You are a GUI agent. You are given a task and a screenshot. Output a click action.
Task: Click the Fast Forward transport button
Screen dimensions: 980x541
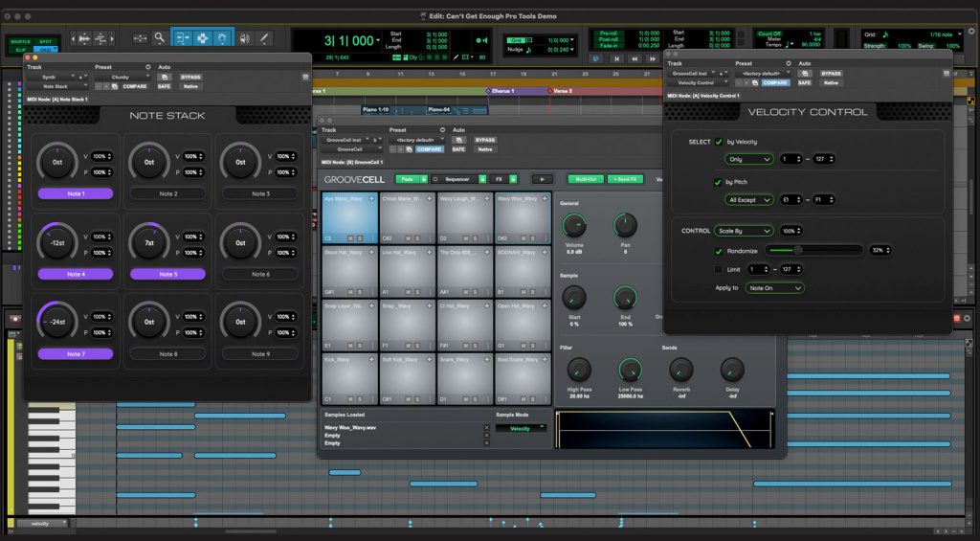653,58
